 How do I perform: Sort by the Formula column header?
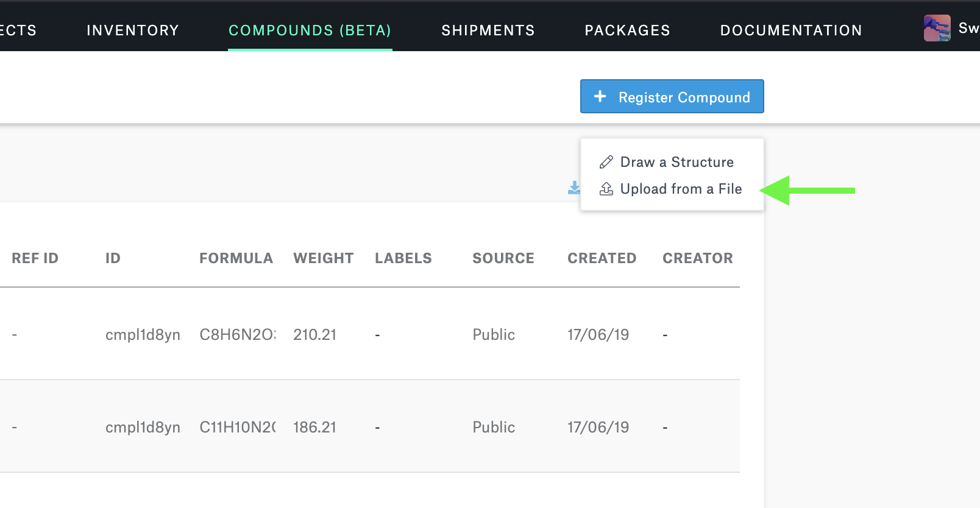[x=236, y=258]
